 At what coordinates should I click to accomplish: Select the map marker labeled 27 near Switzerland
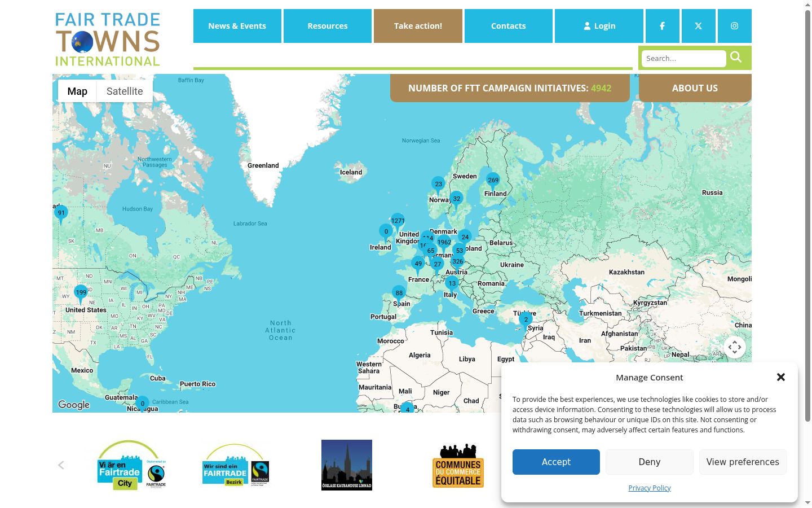pos(437,265)
